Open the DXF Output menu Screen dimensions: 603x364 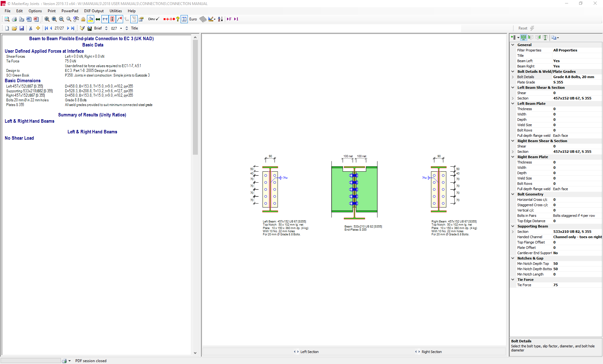tap(94, 11)
